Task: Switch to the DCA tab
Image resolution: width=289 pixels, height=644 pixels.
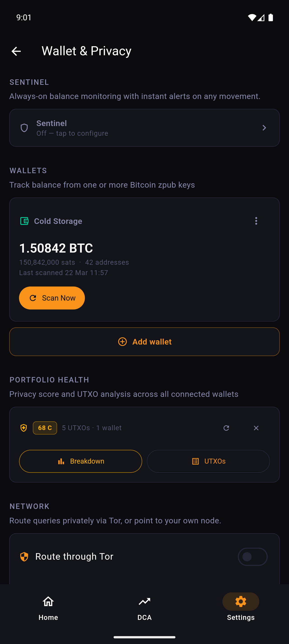Action: pyautogui.click(x=144, y=607)
